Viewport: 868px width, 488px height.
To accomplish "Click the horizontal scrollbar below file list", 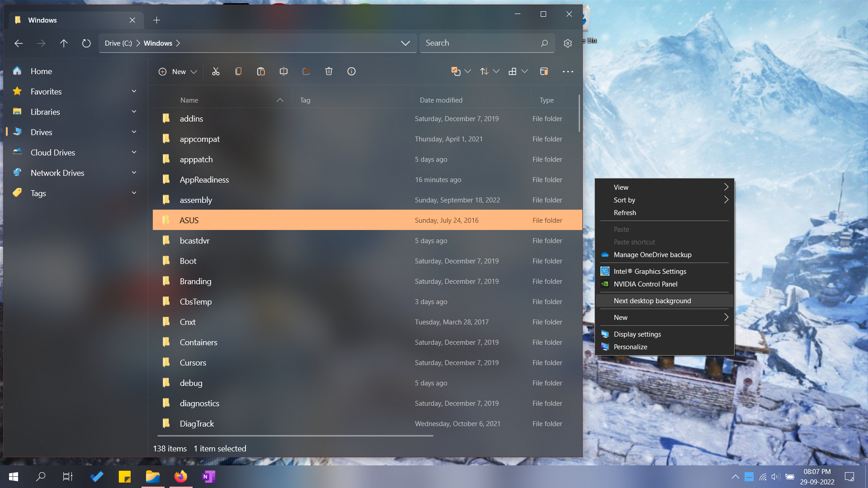I will tap(295, 436).
